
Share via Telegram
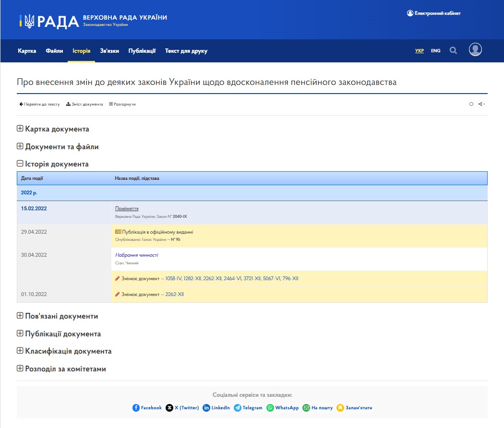click(x=248, y=408)
